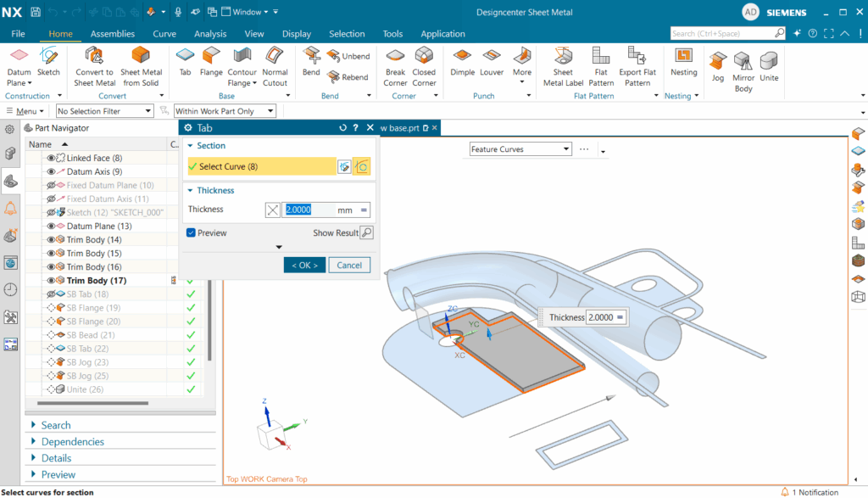Select the Flange tool in ribbon
This screenshot has width=868, height=498.
click(211, 62)
